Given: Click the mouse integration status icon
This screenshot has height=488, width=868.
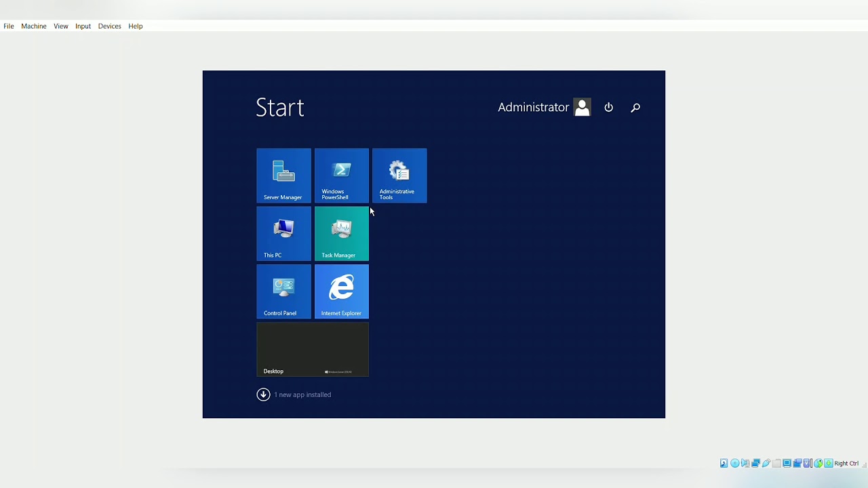Looking at the screenshot, I should click(x=818, y=463).
